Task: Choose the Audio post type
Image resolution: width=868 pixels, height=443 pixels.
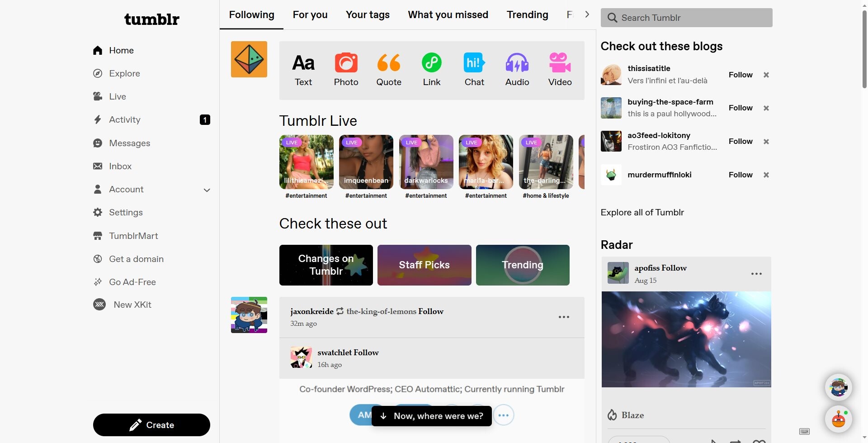Action: tap(517, 70)
